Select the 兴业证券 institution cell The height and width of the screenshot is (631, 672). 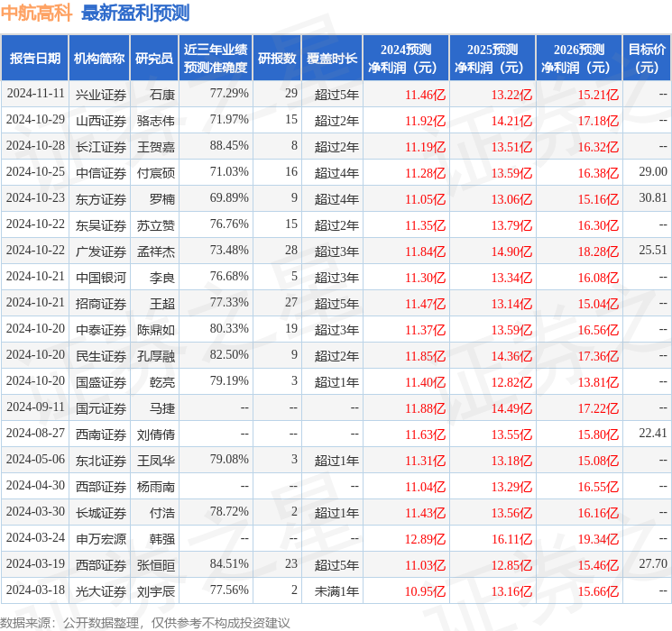click(101, 95)
